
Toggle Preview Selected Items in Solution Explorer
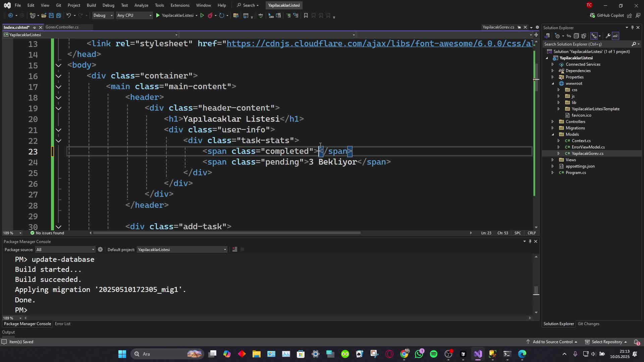(615, 36)
